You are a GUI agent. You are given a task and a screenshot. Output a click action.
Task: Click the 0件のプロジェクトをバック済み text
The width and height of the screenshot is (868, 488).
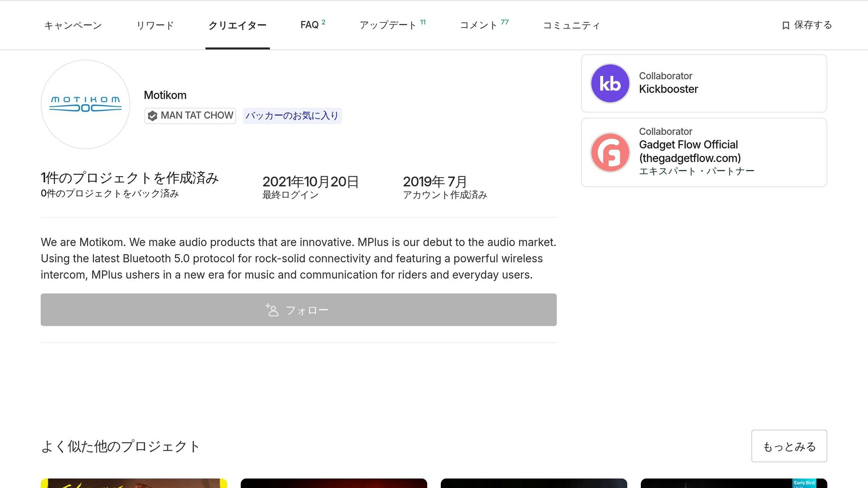(110, 194)
